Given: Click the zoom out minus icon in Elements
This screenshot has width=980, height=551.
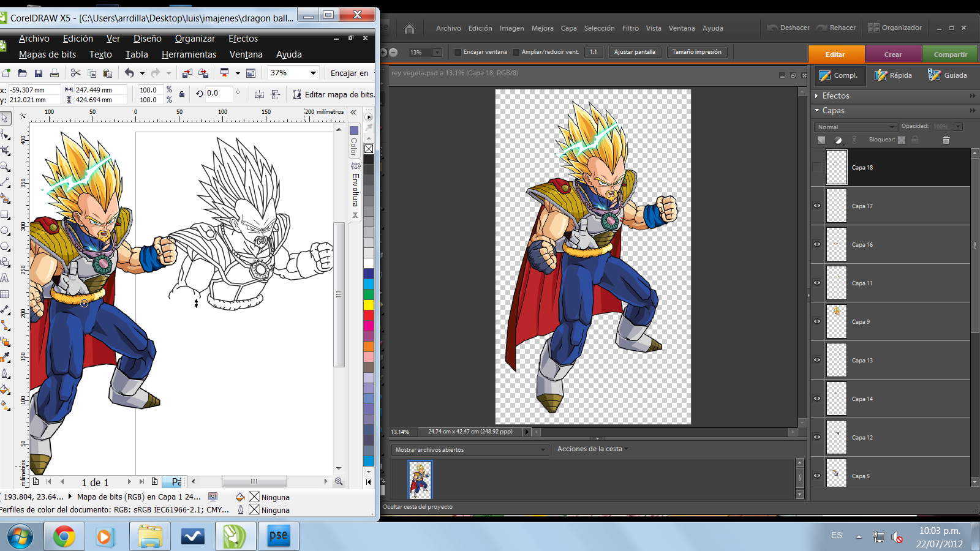Looking at the screenshot, I should pyautogui.click(x=394, y=53).
